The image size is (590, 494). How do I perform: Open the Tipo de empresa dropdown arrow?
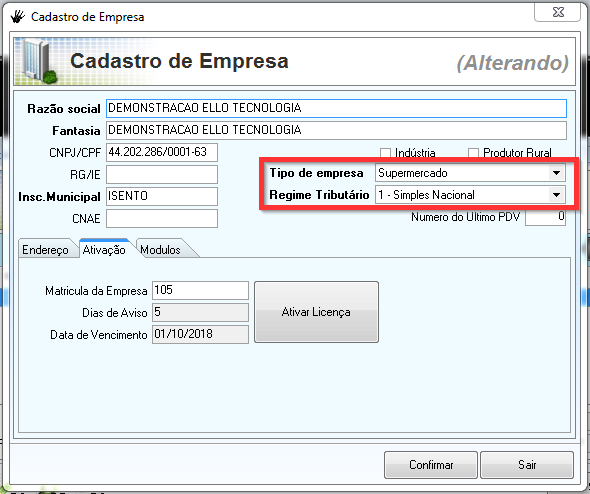557,173
